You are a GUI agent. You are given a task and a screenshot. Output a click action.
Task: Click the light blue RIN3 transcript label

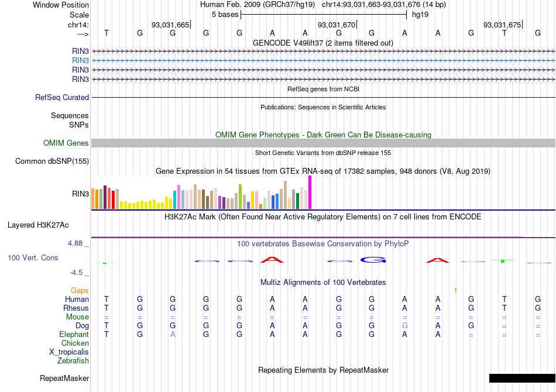[80, 60]
